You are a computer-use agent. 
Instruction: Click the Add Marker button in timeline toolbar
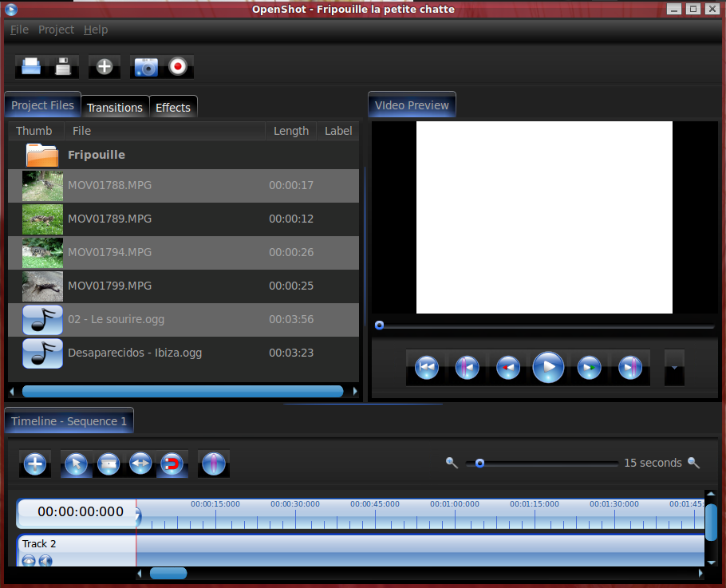tap(213, 464)
